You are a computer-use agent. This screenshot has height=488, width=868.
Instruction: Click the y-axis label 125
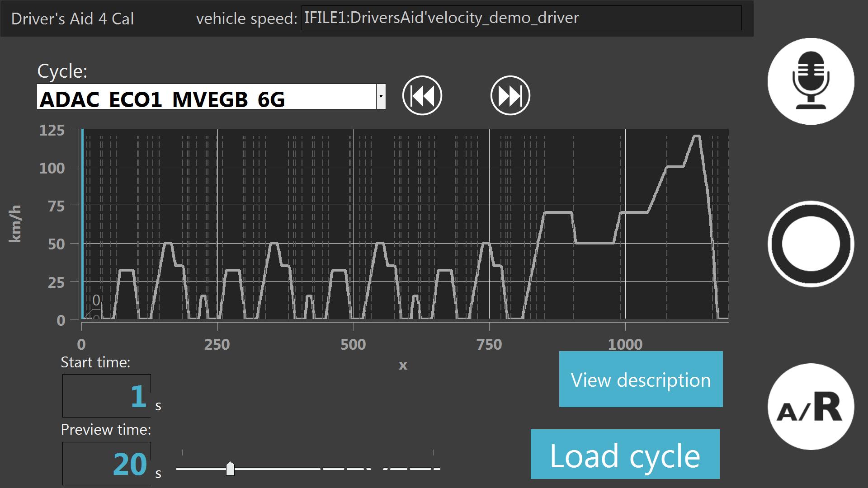coord(52,131)
